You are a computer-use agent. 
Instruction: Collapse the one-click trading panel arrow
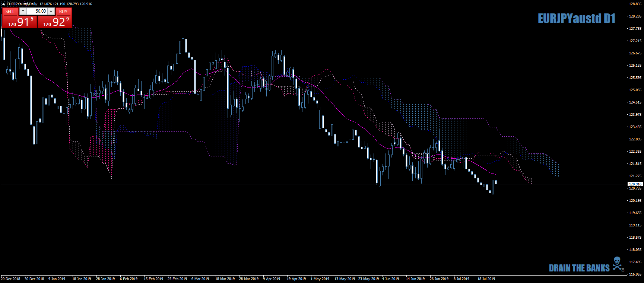[x=3, y=4]
